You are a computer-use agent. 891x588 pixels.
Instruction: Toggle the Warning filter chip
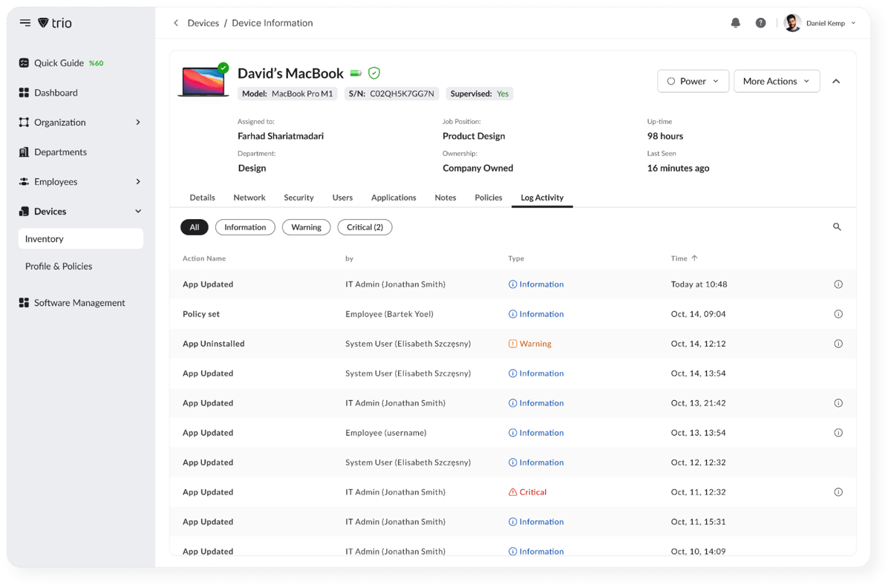[306, 227]
